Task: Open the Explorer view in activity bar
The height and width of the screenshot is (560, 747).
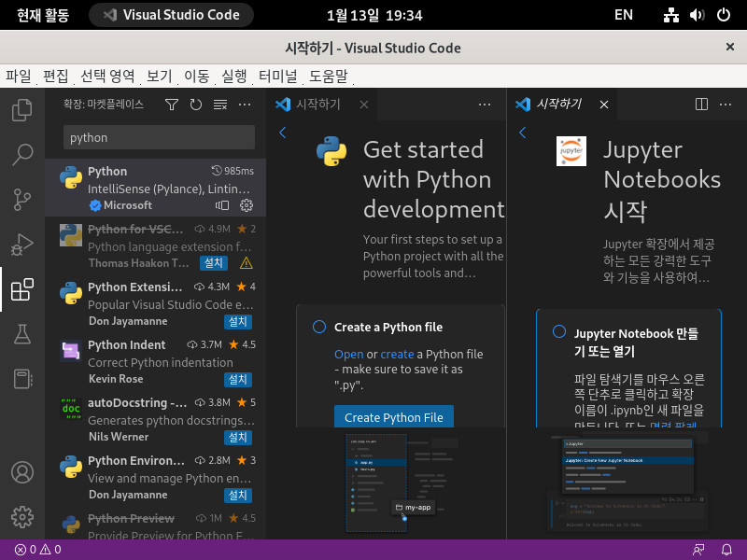Action: pos(21,110)
